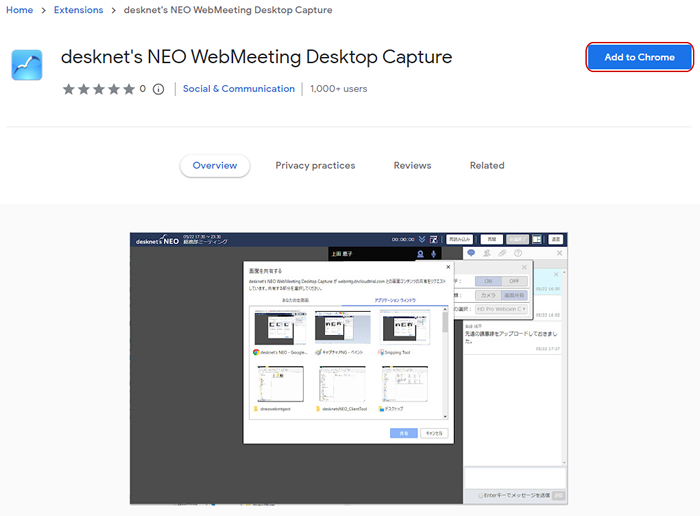Click the extension title heading text
This screenshot has height=516, width=700.
[x=256, y=57]
